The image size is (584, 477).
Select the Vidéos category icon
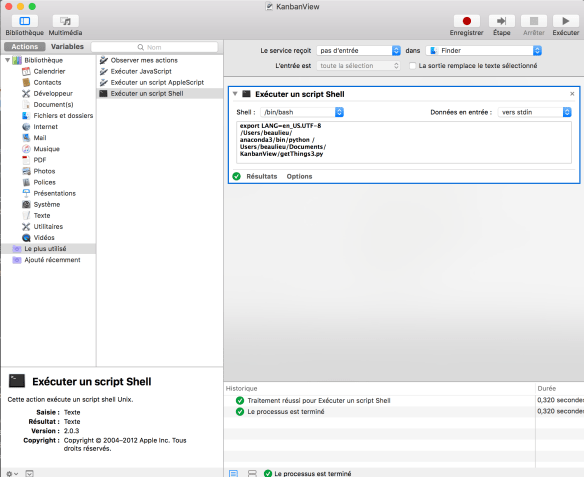point(26,238)
